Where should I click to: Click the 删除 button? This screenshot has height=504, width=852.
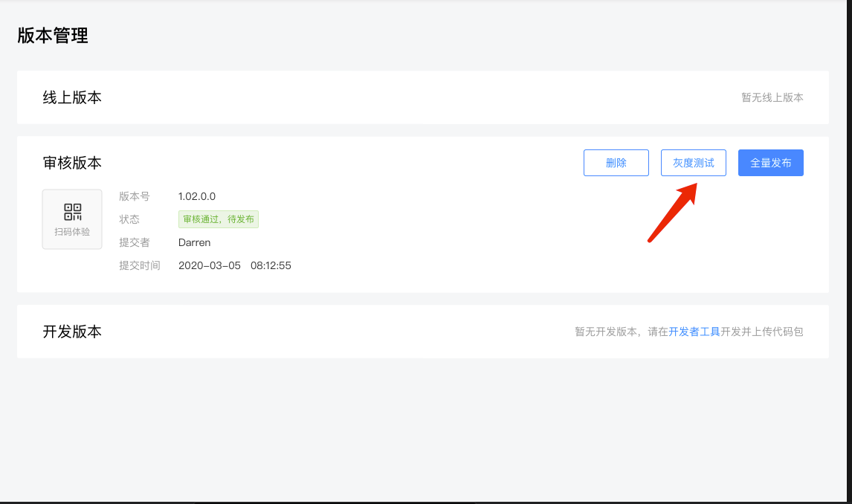[616, 163]
